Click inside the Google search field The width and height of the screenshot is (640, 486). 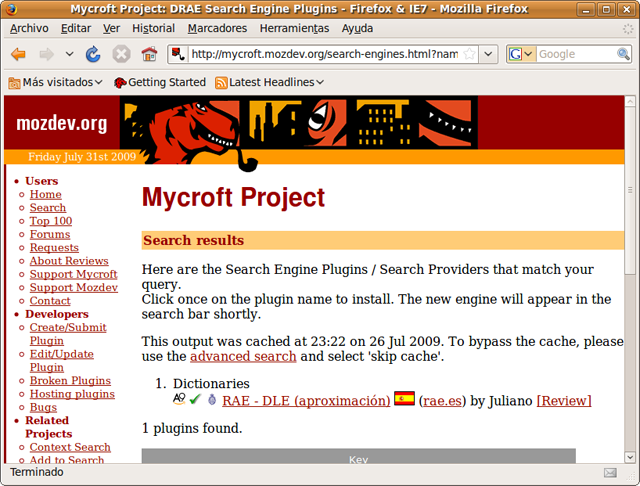click(574, 54)
